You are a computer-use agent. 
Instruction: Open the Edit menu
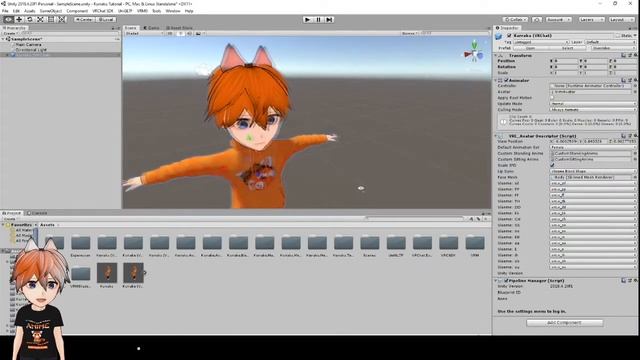(x=16, y=11)
